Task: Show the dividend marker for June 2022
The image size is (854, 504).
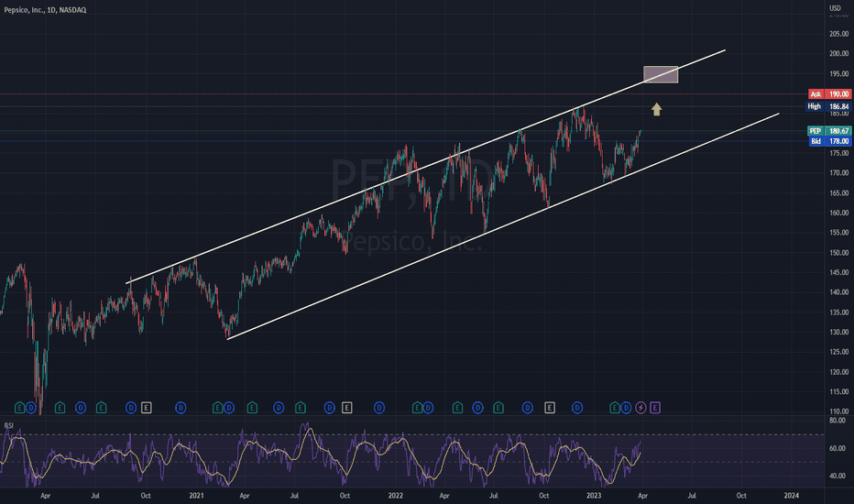Action: click(477, 408)
